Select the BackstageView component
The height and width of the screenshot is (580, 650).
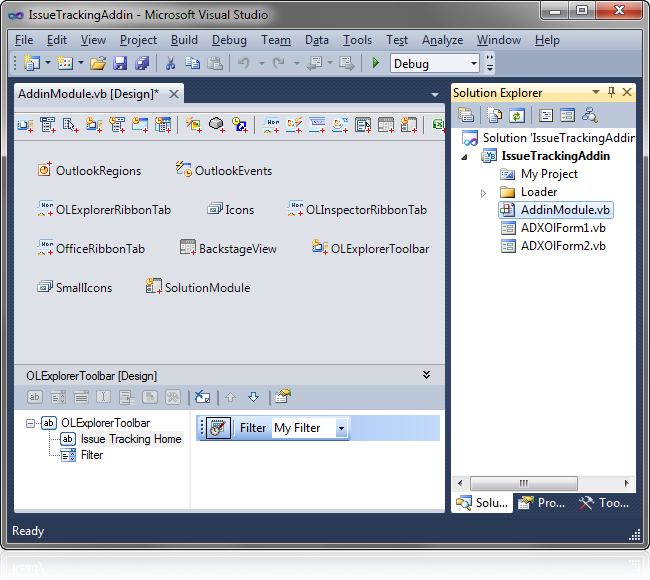point(228,248)
